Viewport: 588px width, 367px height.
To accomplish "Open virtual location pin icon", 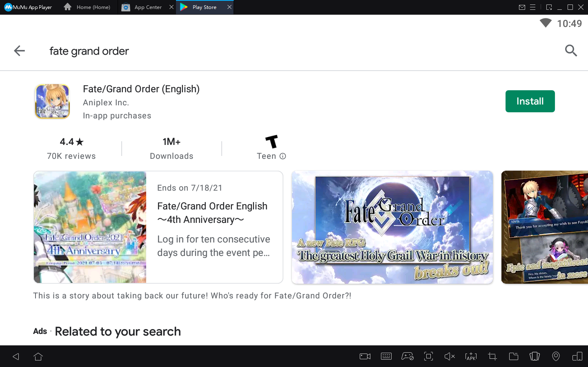I will point(556,356).
